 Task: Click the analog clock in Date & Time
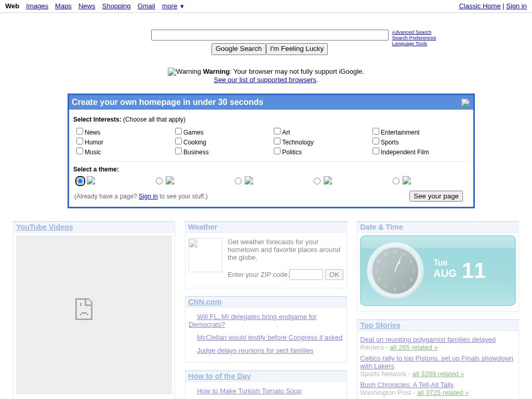(395, 271)
